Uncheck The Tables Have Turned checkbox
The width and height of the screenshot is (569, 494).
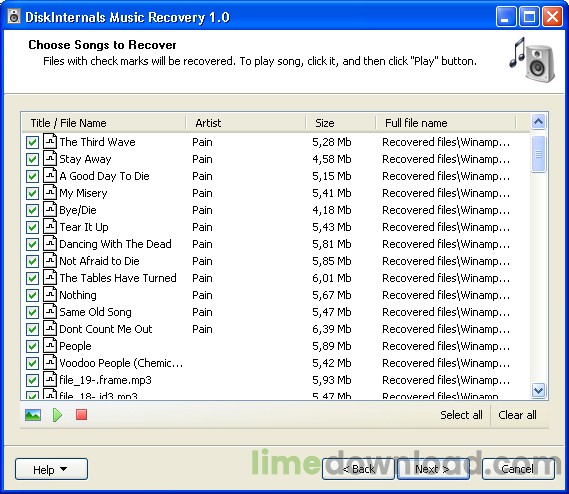click(x=32, y=279)
